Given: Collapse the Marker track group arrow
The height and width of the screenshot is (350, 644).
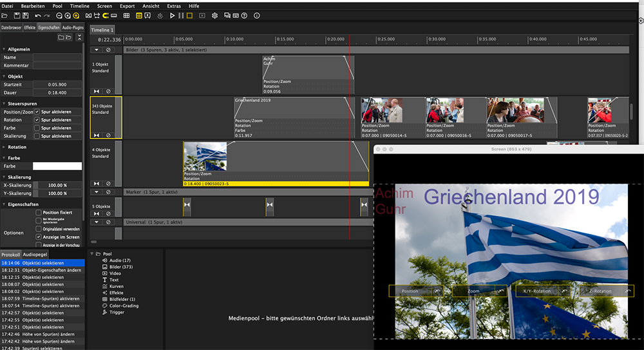Looking at the screenshot, I should 97,192.
